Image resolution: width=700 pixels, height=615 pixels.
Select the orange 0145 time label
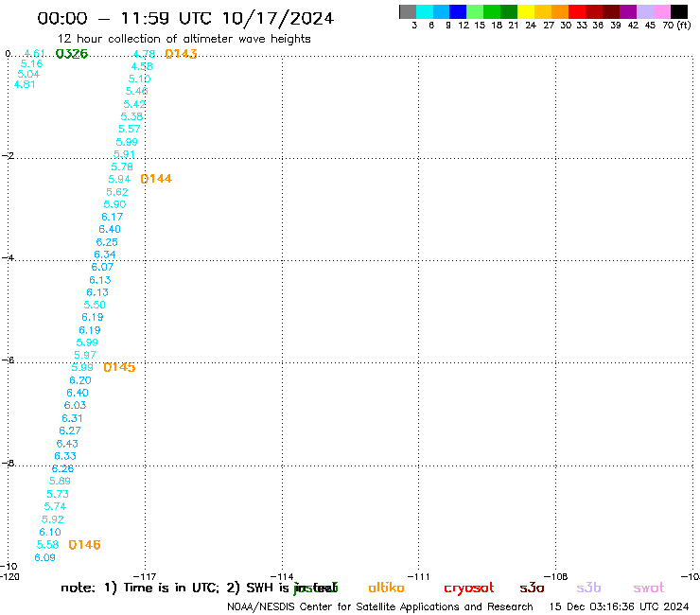119,367
